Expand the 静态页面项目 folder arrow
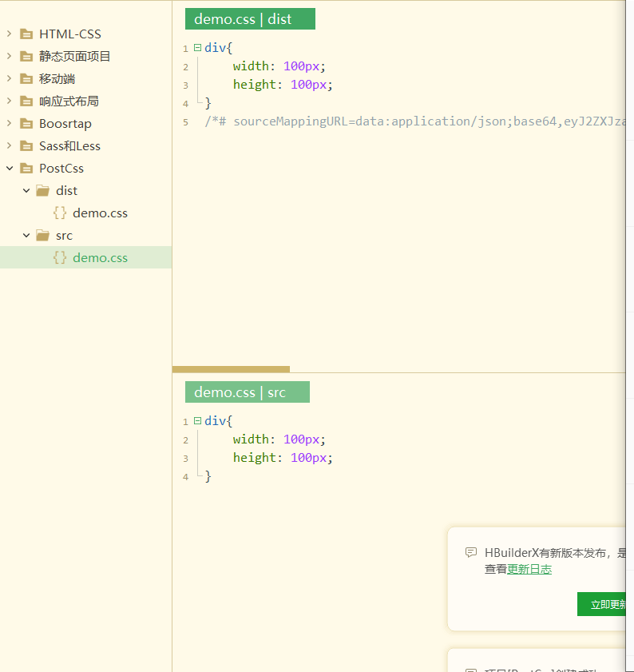Screen dimensions: 634x672 tap(10, 56)
